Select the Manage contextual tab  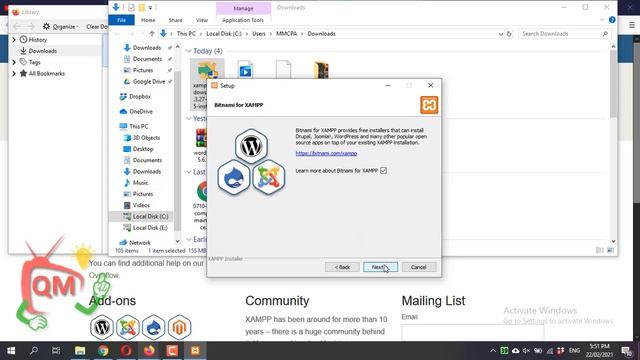[243, 8]
